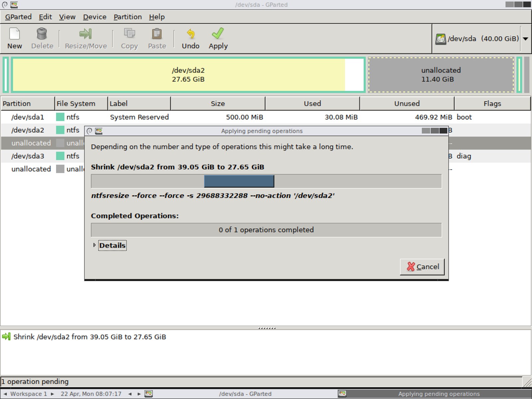Open the /dev/sda device dropdown
The image size is (532, 399).
(526, 39)
